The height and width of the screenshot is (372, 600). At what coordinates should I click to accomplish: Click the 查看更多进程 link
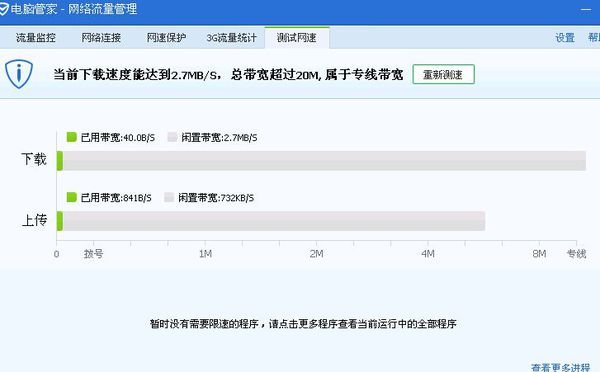[x=561, y=367]
